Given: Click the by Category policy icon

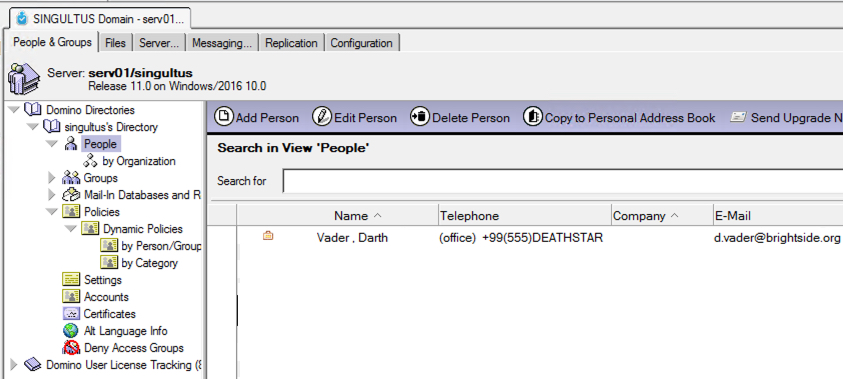Looking at the screenshot, I should [109, 263].
